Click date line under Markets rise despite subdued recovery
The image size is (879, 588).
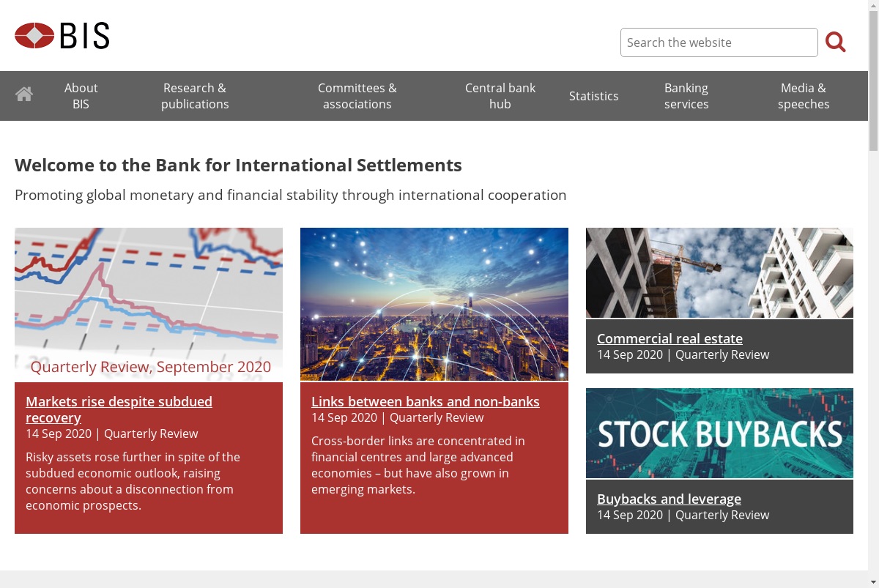[111, 433]
